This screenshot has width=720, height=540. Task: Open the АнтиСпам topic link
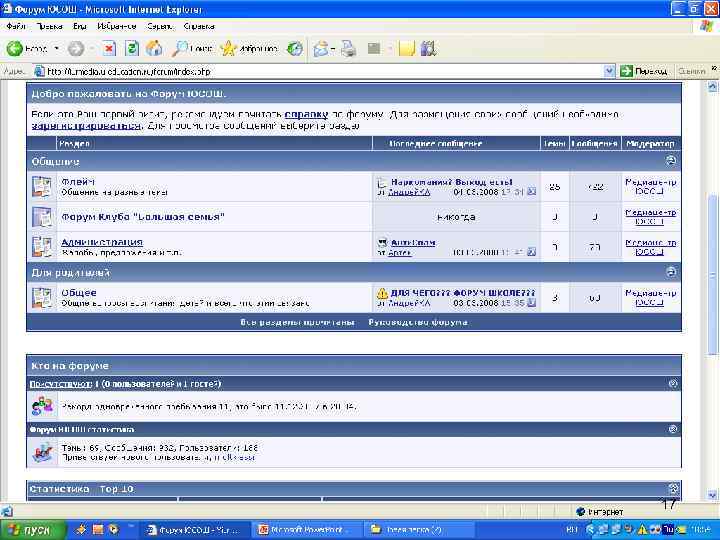click(x=412, y=242)
